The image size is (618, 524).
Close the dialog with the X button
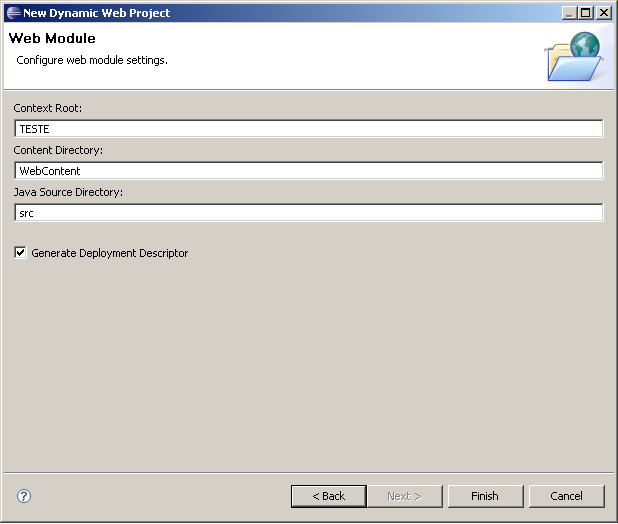click(603, 13)
